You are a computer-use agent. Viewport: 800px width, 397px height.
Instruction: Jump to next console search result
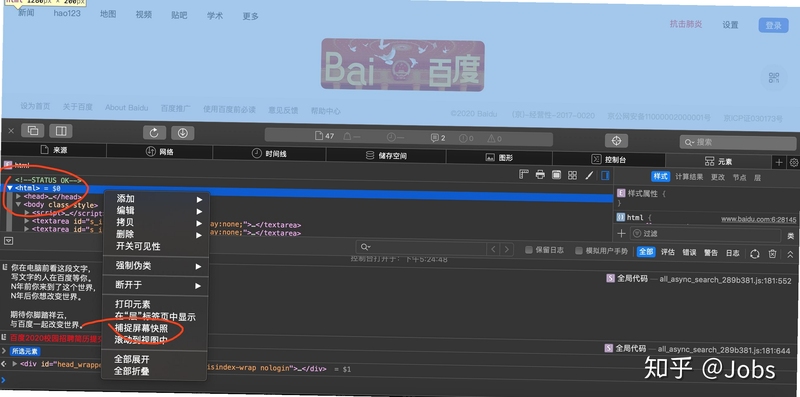point(506,249)
